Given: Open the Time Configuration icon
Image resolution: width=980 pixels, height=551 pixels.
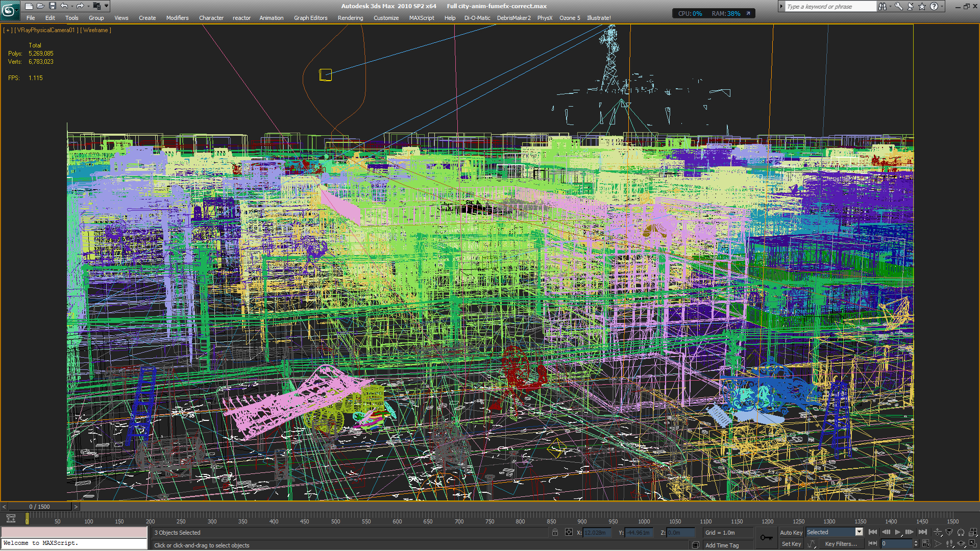Looking at the screenshot, I should [926, 544].
